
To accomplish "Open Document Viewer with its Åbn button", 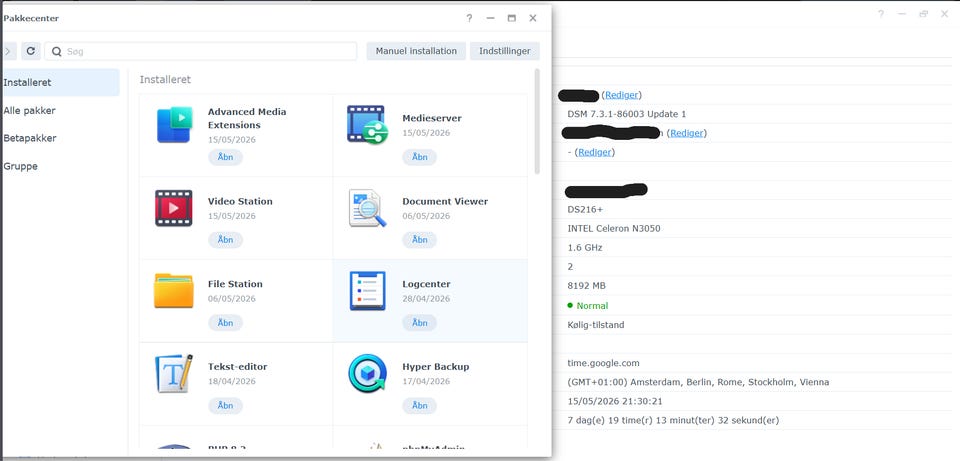I will (419, 240).
